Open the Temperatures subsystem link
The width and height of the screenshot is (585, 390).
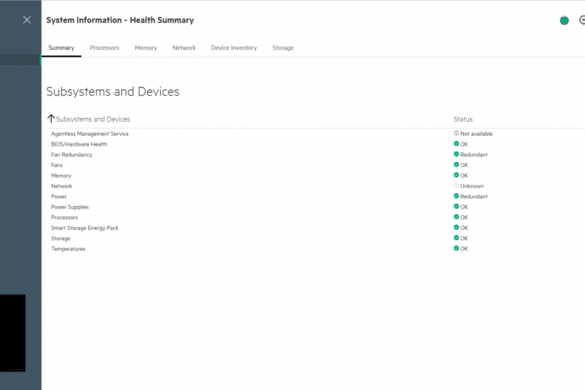tap(68, 249)
